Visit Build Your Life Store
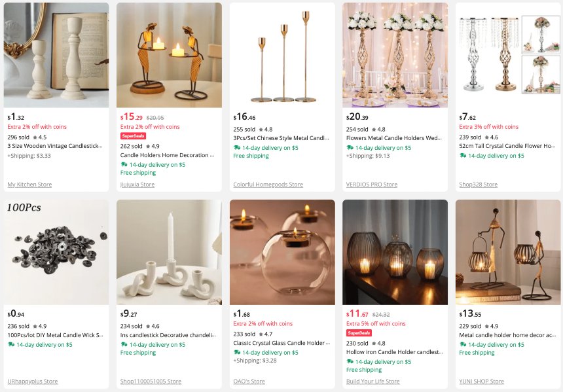The height and width of the screenshot is (392, 563). click(372, 382)
